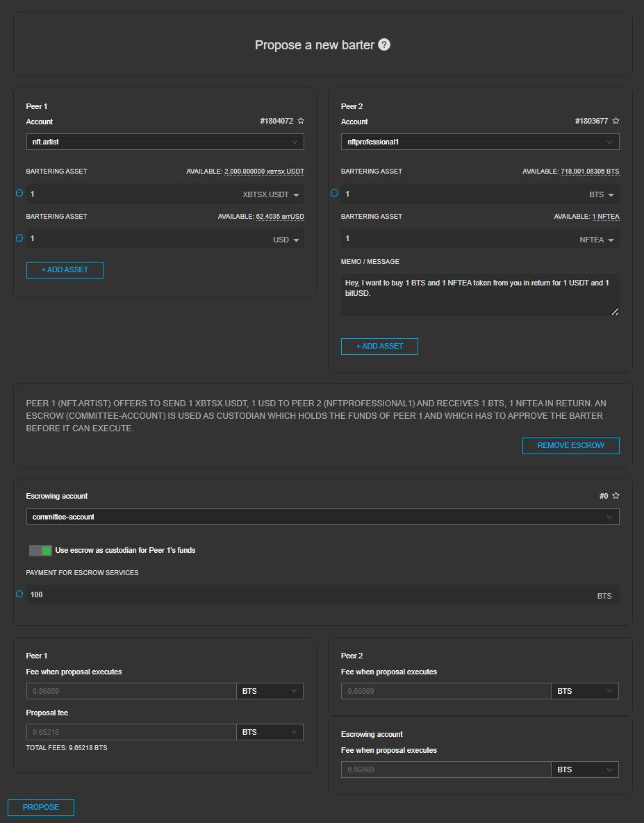Remove Peer 1 USD bartering asset
Image resolution: width=644 pixels, height=823 pixels.
pyautogui.click(x=19, y=238)
